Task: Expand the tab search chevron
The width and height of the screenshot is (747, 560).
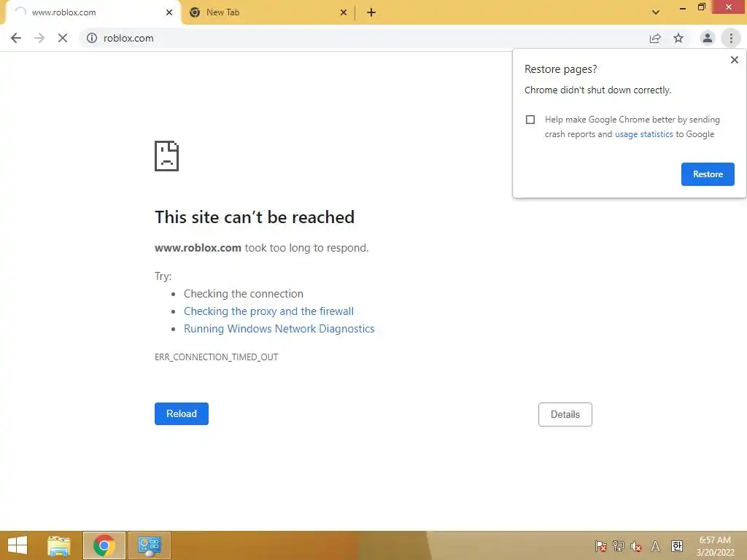Action: 656,13
